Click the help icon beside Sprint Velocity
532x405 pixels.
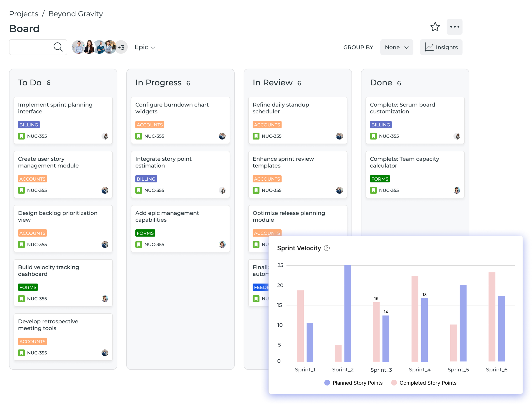(327, 248)
